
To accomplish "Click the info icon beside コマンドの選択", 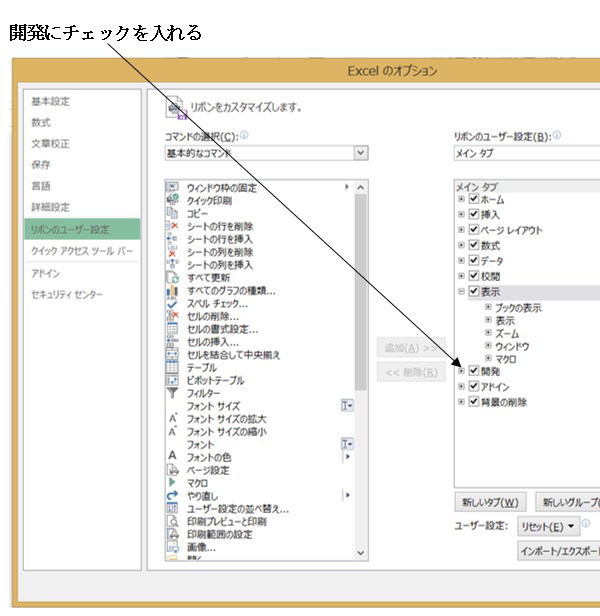I will pos(244,136).
